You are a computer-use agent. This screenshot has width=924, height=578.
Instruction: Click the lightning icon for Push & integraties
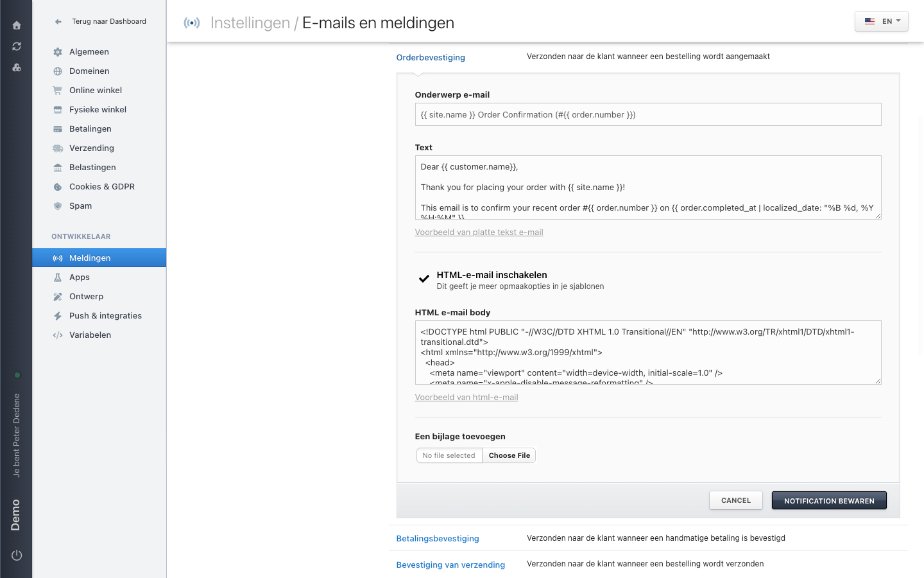[58, 316]
